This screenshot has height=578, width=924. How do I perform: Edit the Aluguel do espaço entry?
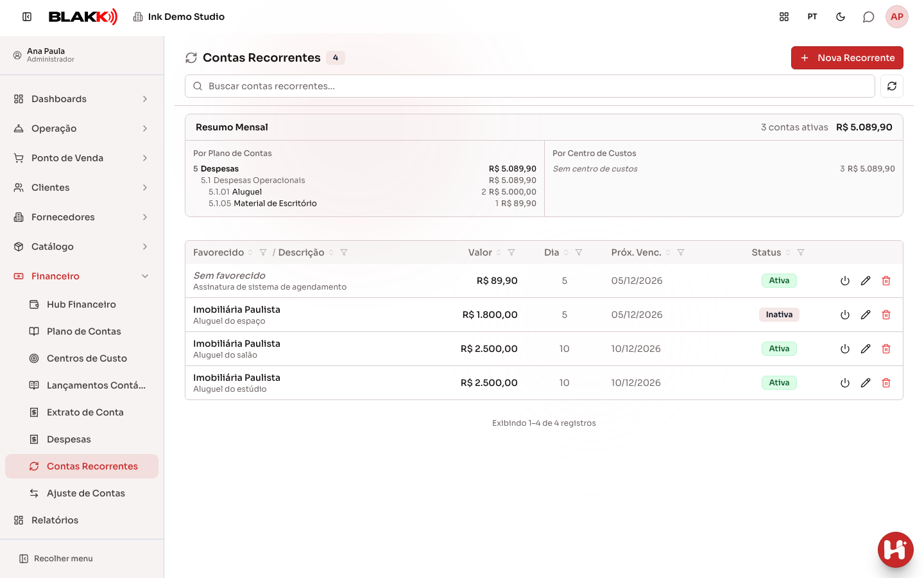click(866, 315)
